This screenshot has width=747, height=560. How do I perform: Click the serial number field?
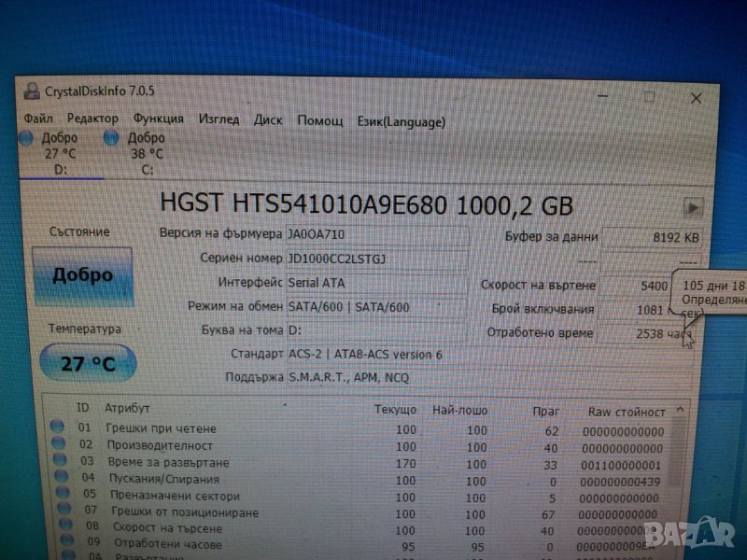(377, 259)
